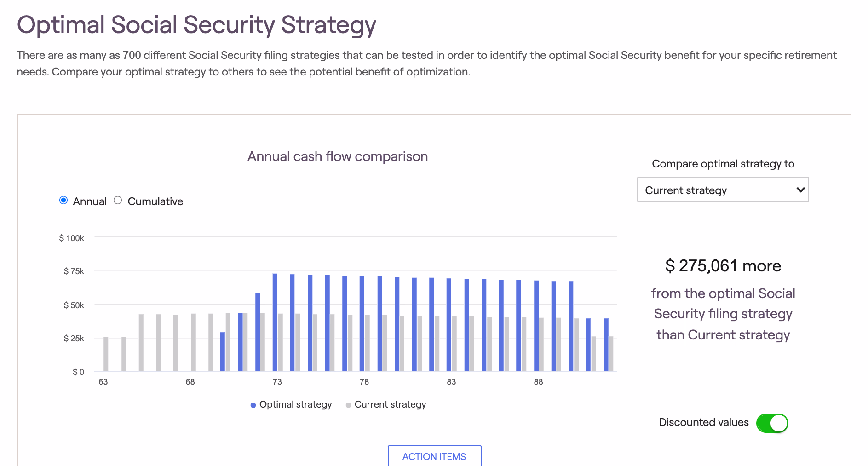Viewport: 868px width, 466px height.
Task: Open the Current strategy dropdown
Action: click(x=722, y=190)
